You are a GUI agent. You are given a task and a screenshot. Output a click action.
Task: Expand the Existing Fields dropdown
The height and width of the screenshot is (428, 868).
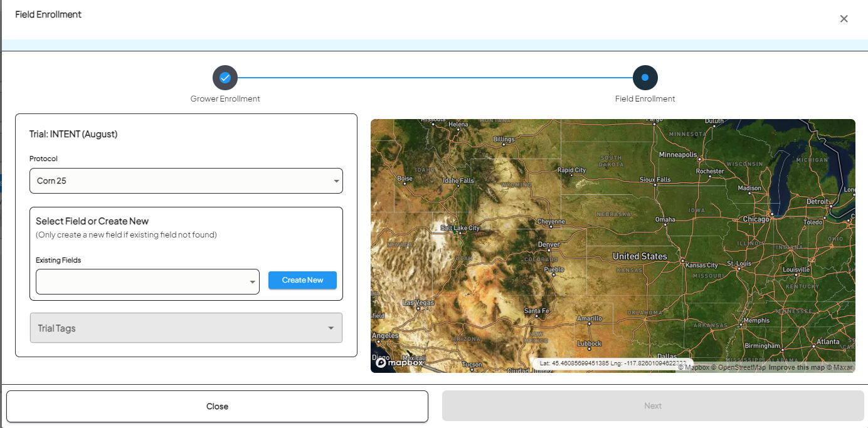(x=147, y=282)
